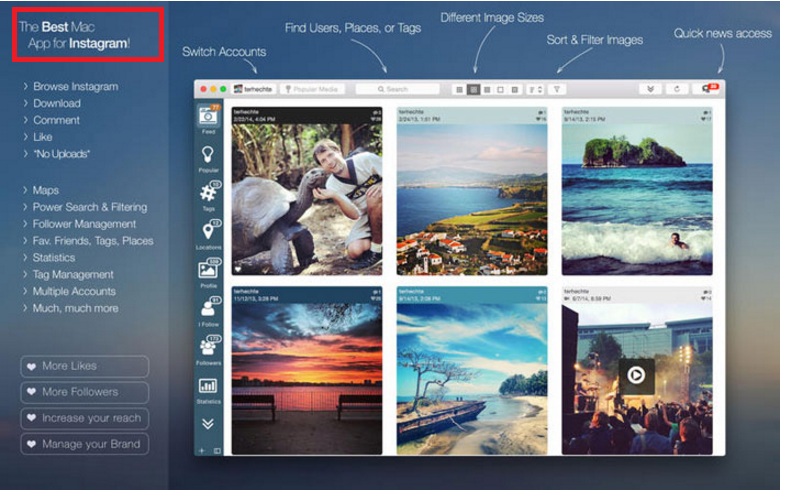Play the concert video thumbnail

[636, 376]
